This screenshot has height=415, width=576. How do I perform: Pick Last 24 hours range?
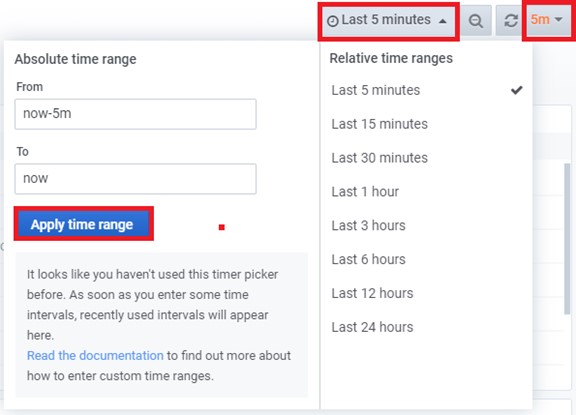coord(372,327)
